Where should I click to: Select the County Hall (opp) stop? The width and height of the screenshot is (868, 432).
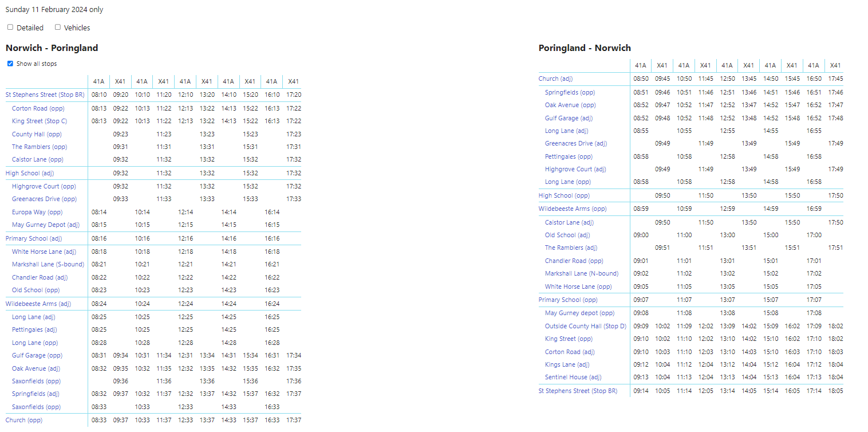point(37,134)
